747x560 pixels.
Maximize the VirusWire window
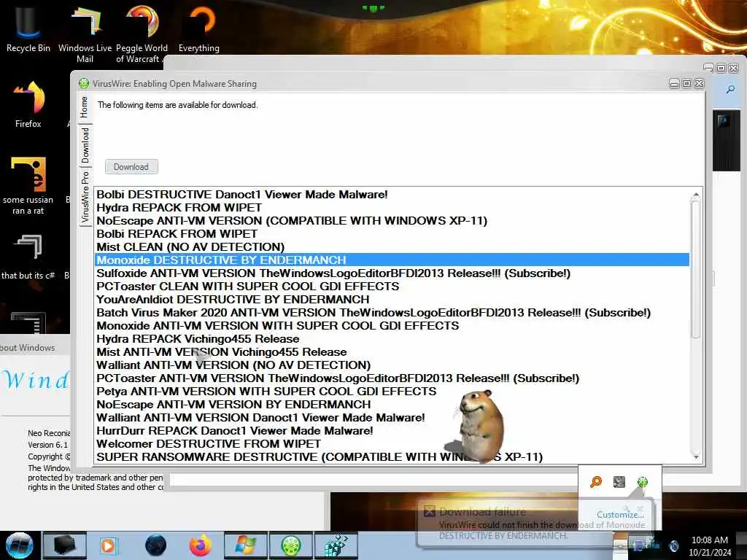686,84
